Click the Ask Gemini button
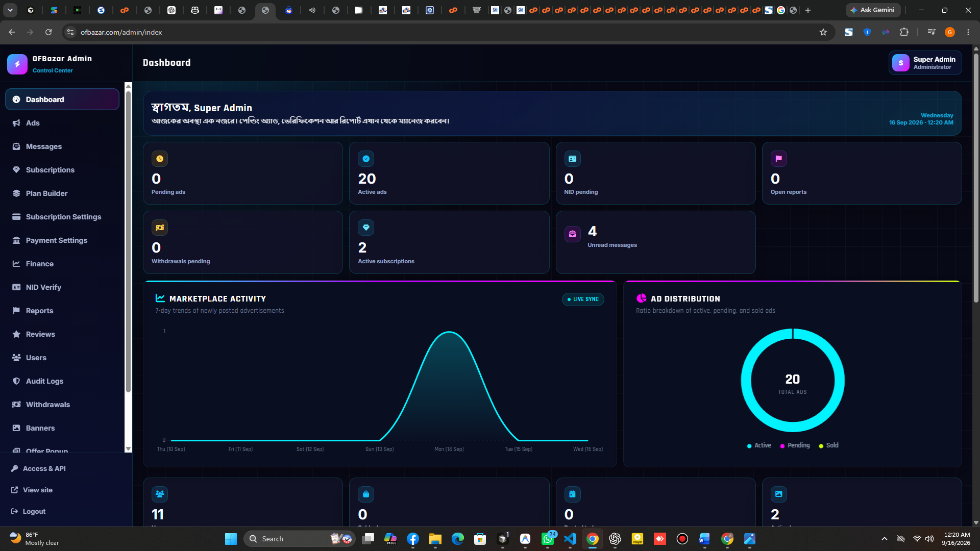 pos(873,10)
